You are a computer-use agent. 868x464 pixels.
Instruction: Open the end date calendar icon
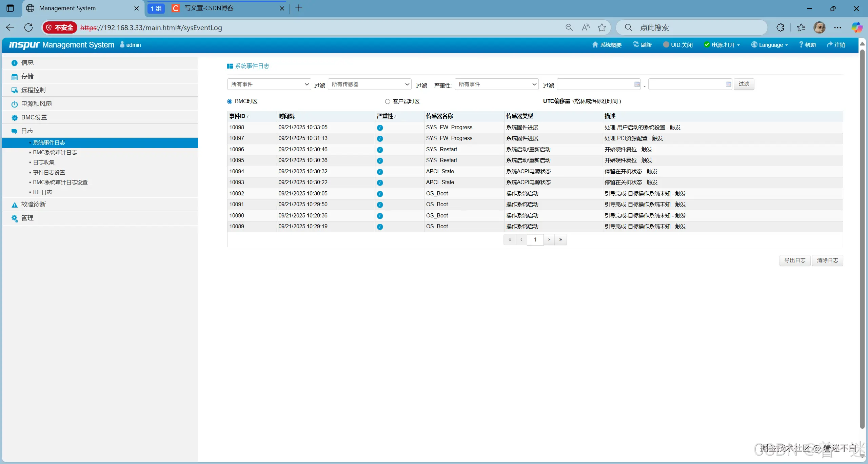click(x=728, y=84)
